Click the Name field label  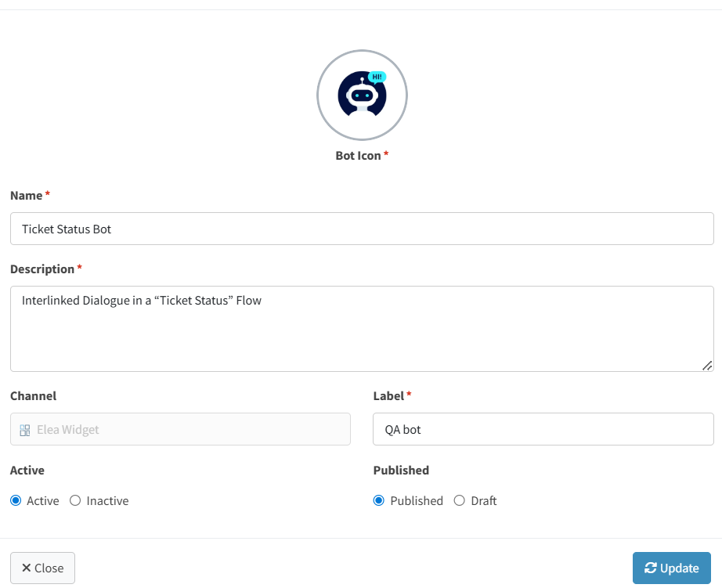tap(26, 195)
